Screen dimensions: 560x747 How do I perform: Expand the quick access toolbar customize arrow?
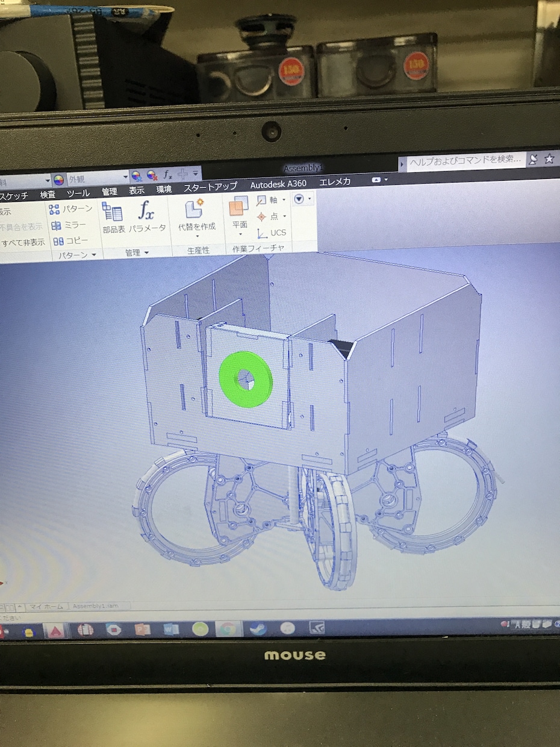[196, 175]
